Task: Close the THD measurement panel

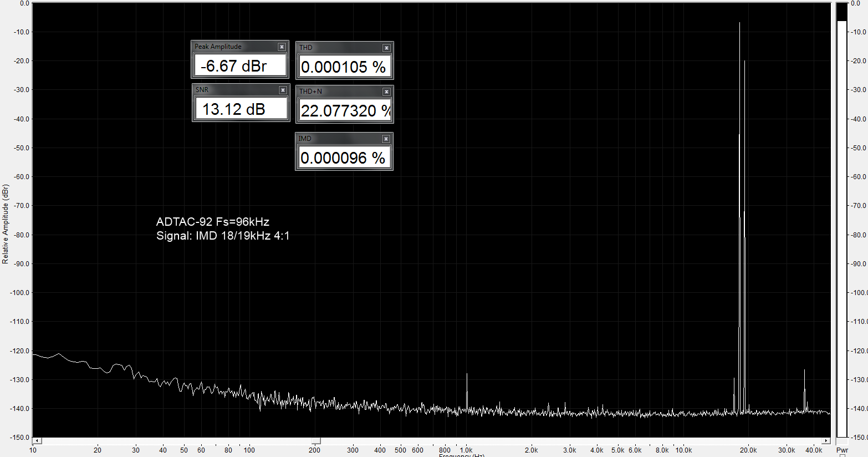Action: 386,48
